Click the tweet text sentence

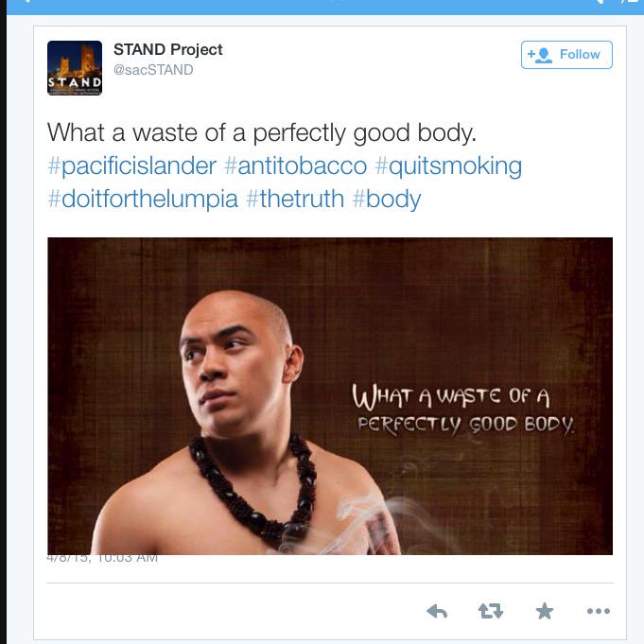click(x=262, y=133)
